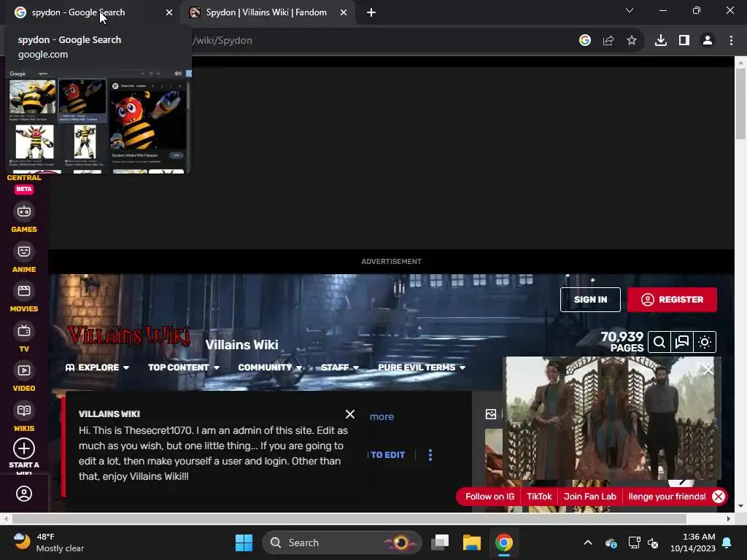
Task: Open the Wikis section in Fandom sidebar
Action: point(24,418)
